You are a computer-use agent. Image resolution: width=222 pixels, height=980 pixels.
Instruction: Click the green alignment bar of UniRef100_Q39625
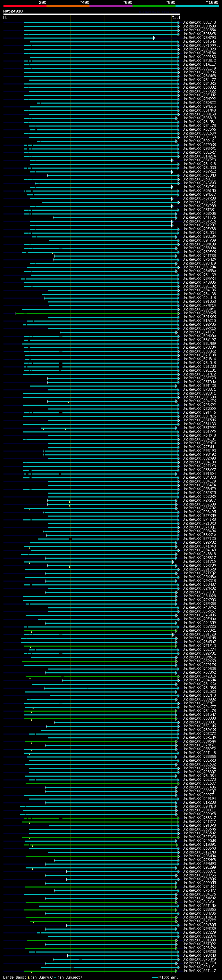coord(97,314)
